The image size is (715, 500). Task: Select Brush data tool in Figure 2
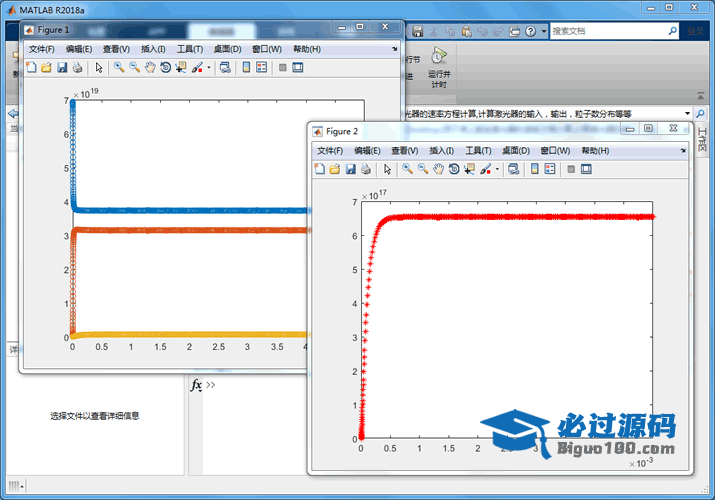[485, 170]
